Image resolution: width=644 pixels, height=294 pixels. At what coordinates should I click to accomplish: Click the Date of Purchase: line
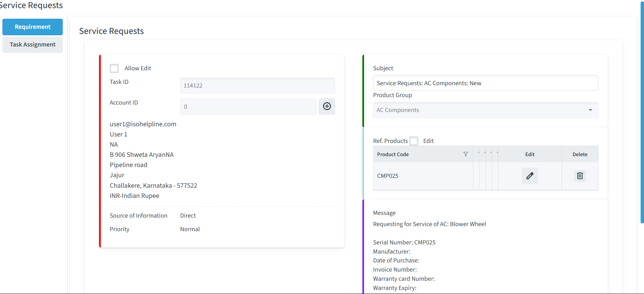point(396,260)
